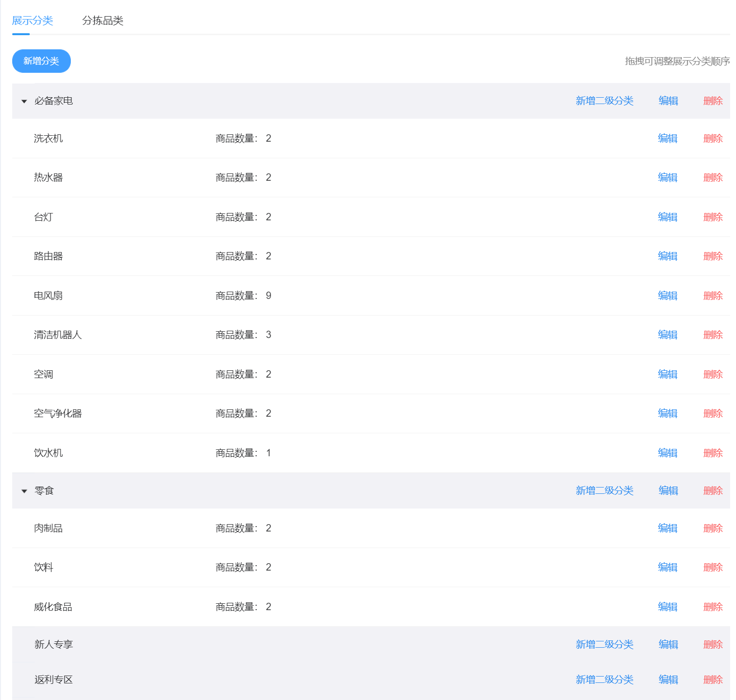Collapse the 零食 category arrow

[x=24, y=491]
